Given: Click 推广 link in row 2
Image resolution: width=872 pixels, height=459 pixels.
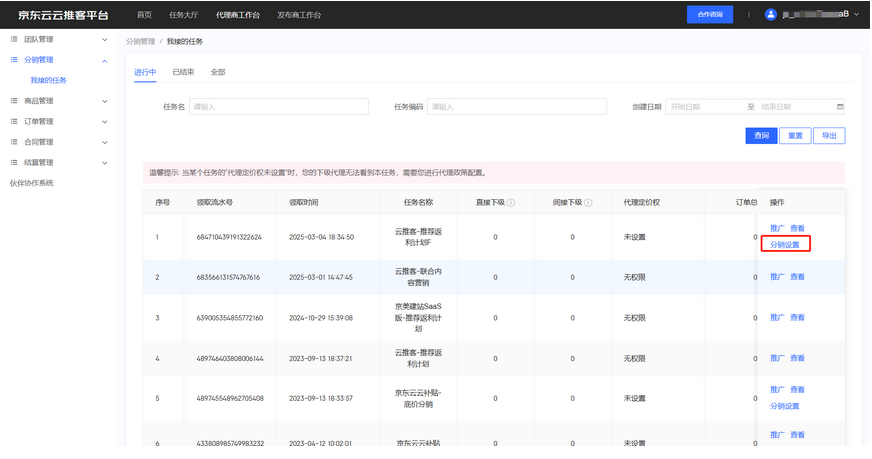Looking at the screenshot, I should pyautogui.click(x=777, y=277).
